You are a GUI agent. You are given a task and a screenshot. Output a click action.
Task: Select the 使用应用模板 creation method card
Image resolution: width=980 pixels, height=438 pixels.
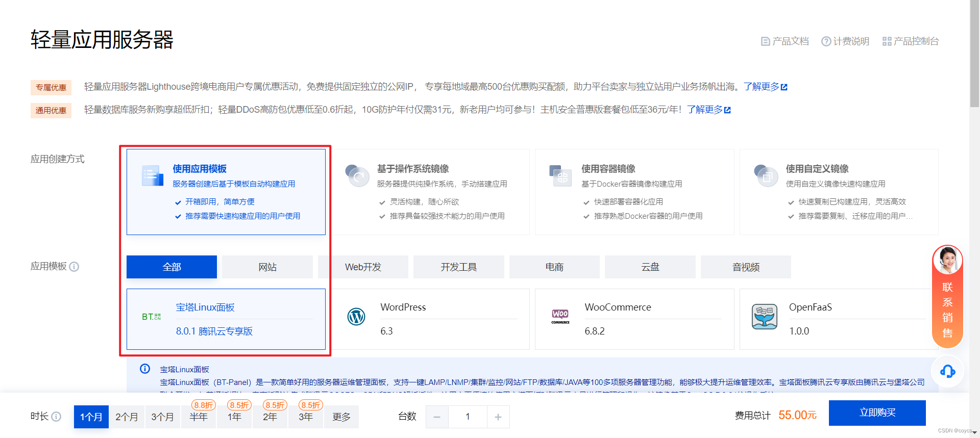[226, 192]
